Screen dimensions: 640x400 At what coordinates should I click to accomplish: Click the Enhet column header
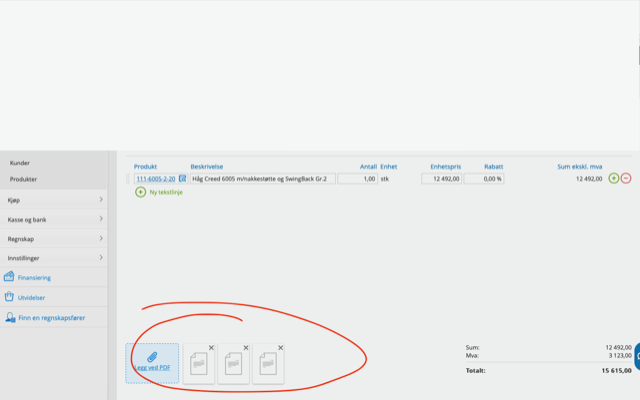point(389,167)
